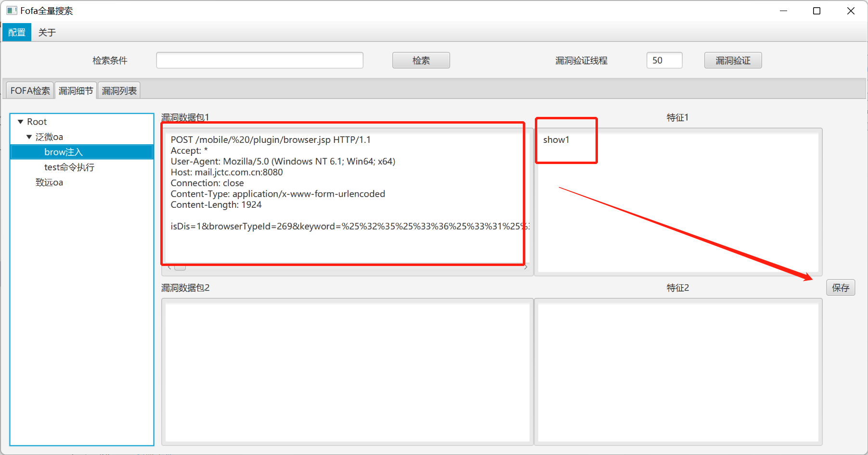Select the brow注入 tree item
This screenshot has width=868, height=455.
[x=64, y=152]
